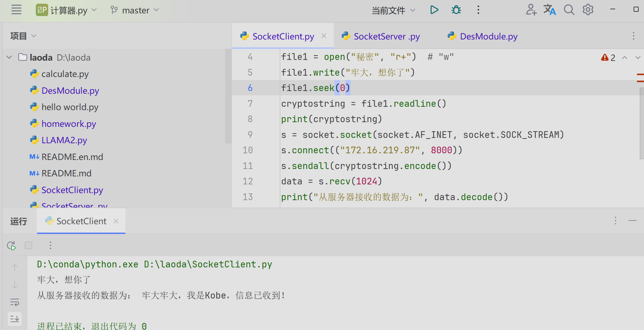Viewport: 644px width, 330px height.
Task: Open the hamburger main menu
Action: [x=16, y=10]
